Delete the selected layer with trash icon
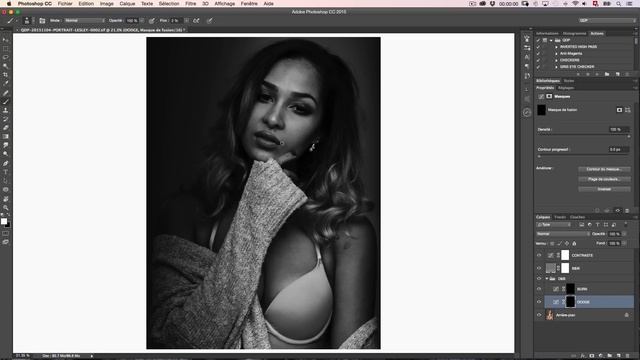Viewport: 640px width, 360px height. pyautogui.click(x=628, y=356)
